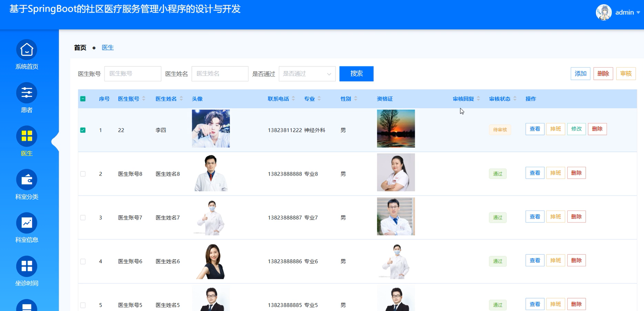Click the 医生 breadcrumb link
The image size is (644, 311).
108,47
